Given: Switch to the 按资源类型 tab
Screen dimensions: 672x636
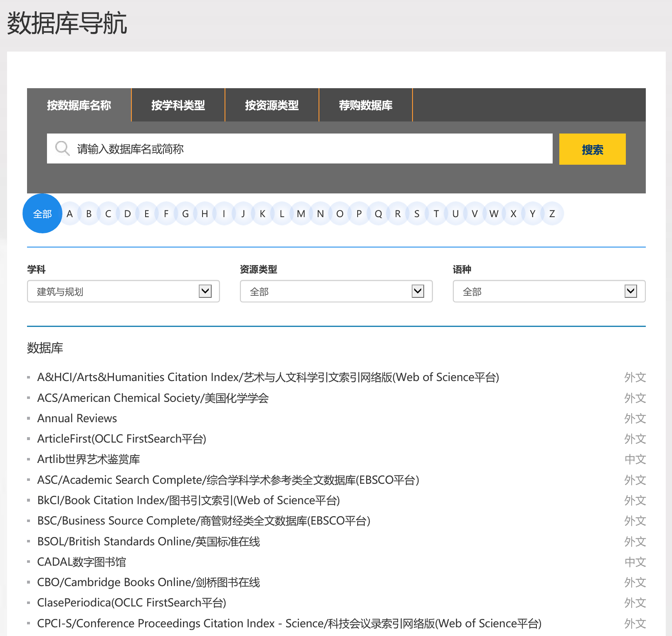Looking at the screenshot, I should point(272,105).
